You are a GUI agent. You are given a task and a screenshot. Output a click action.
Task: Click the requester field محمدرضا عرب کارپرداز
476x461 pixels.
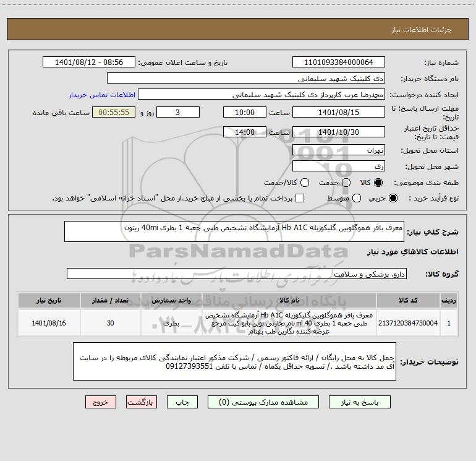click(x=261, y=95)
